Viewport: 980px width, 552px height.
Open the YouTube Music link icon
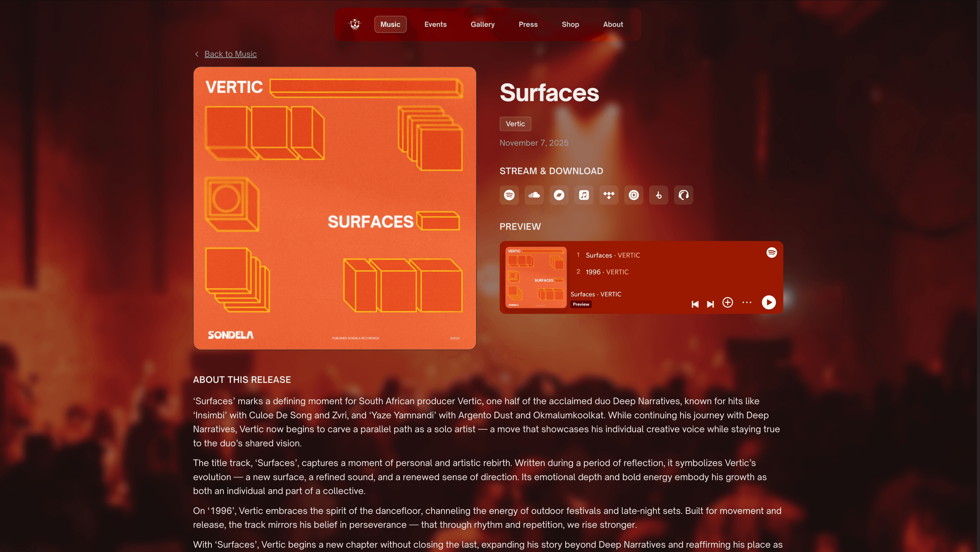tap(634, 195)
